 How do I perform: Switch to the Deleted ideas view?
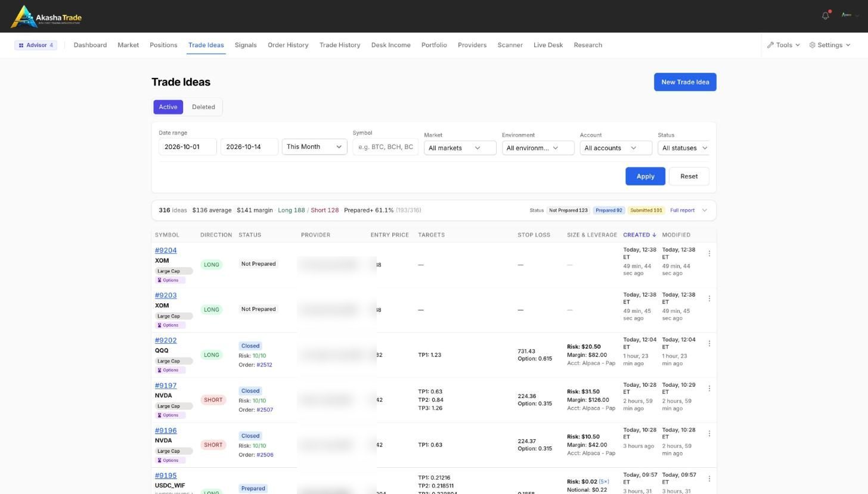tap(203, 107)
